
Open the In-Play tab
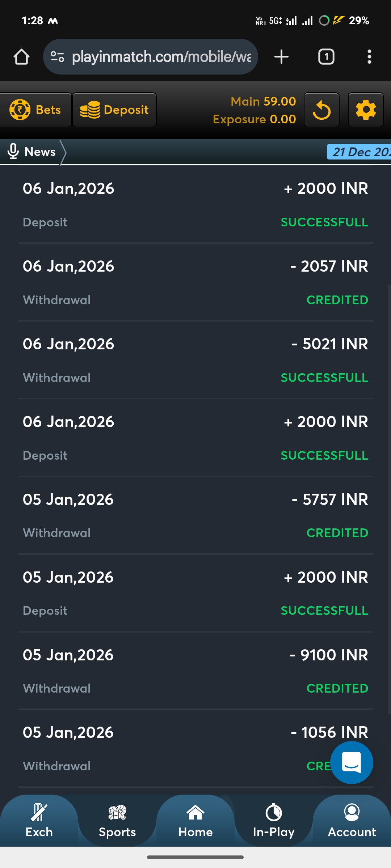(274, 821)
